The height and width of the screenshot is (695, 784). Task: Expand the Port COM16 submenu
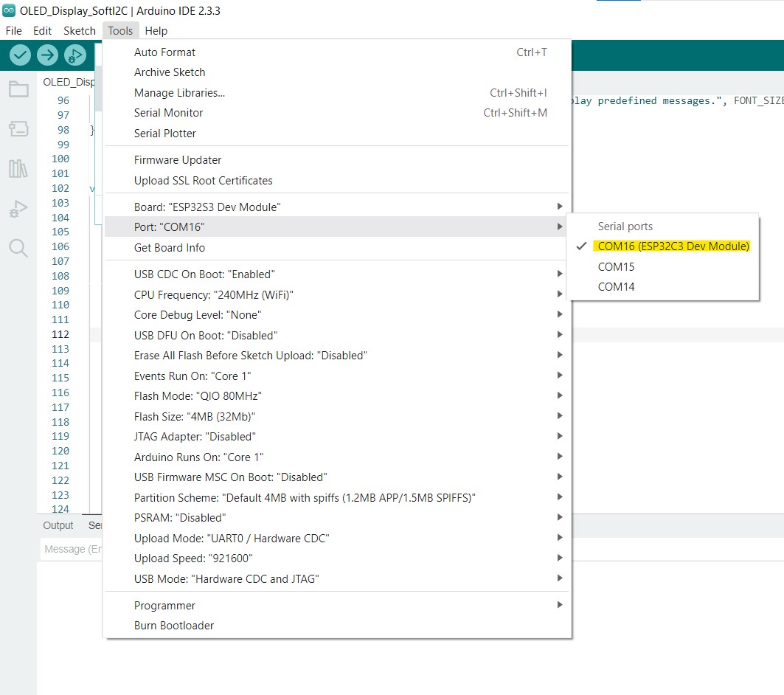(x=337, y=227)
